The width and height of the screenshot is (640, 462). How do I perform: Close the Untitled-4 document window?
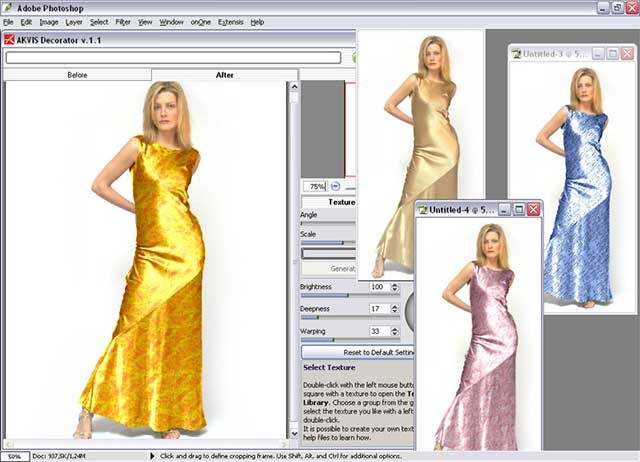click(533, 210)
